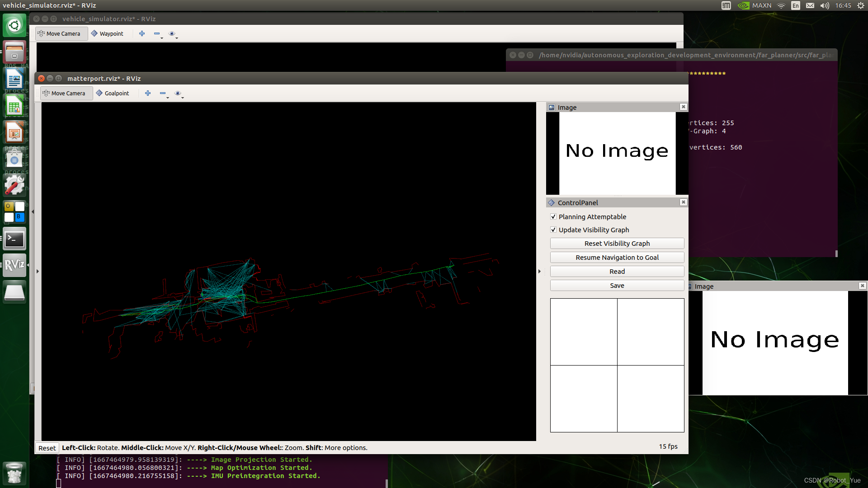This screenshot has height=488, width=868.
Task: Click the wifi icon in system tray
Action: pyautogui.click(x=781, y=5)
